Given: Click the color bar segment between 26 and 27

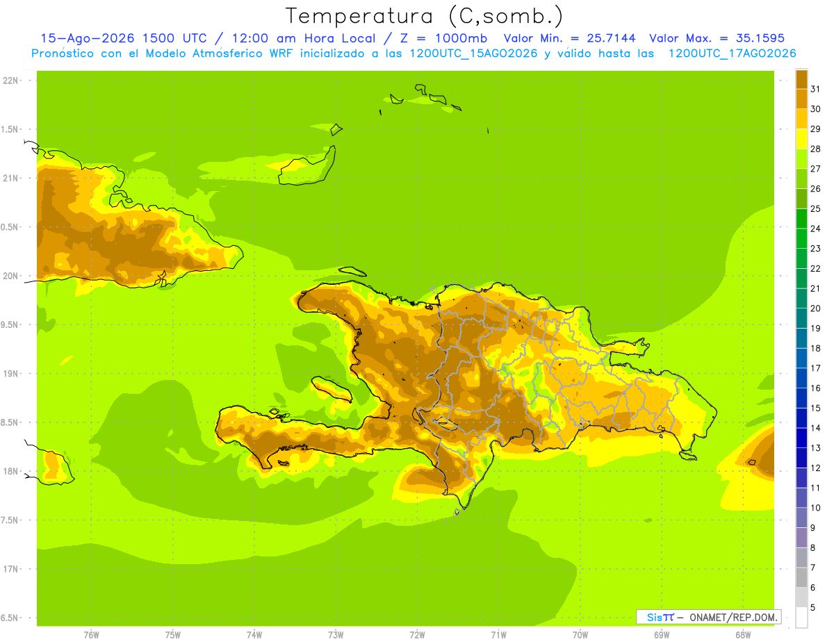Looking at the screenshot, I should [801, 179].
